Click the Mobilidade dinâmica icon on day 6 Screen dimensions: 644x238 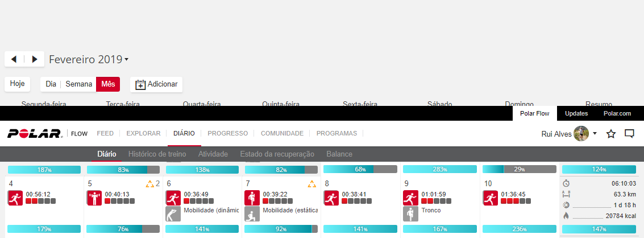click(173, 214)
